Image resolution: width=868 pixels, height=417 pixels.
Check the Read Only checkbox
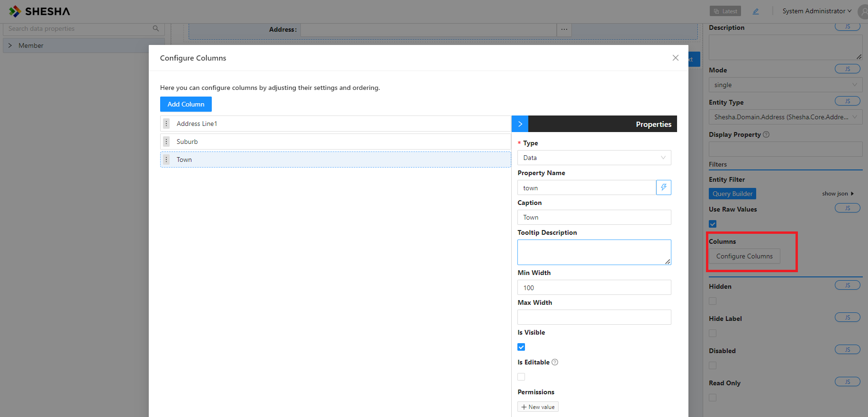[713, 398]
